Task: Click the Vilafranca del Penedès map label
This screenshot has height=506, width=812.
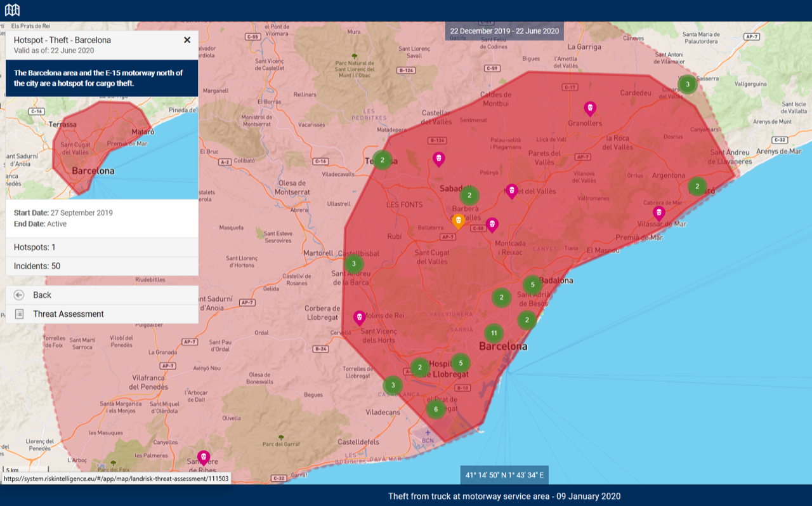Action: 148,382
